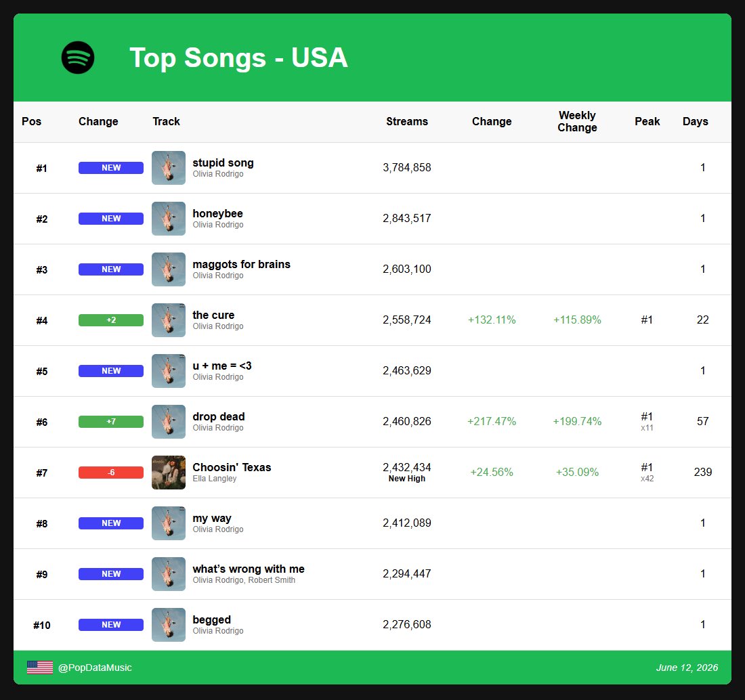Open the drop dead album art
Screen dimensions: 745x700
click(168, 422)
